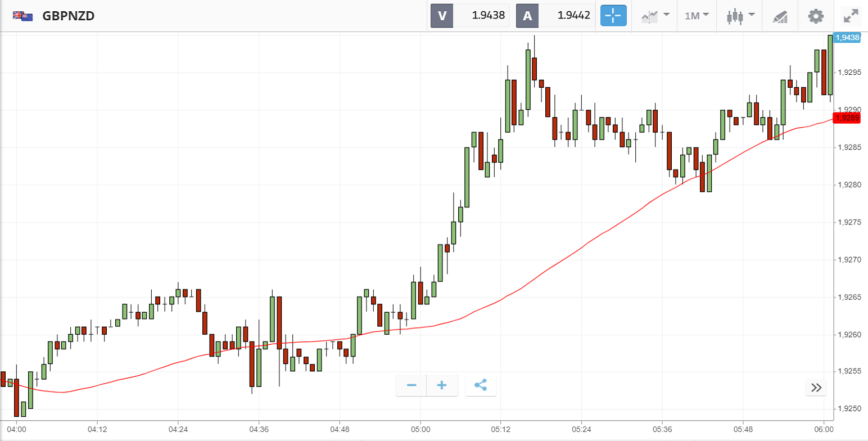
Task: Toggle the crosshair cursor button
Action: coord(613,16)
